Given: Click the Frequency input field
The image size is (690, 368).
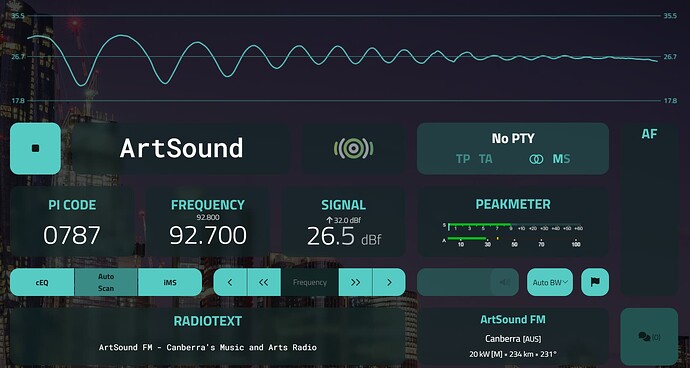Looking at the screenshot, I should pyautogui.click(x=310, y=282).
